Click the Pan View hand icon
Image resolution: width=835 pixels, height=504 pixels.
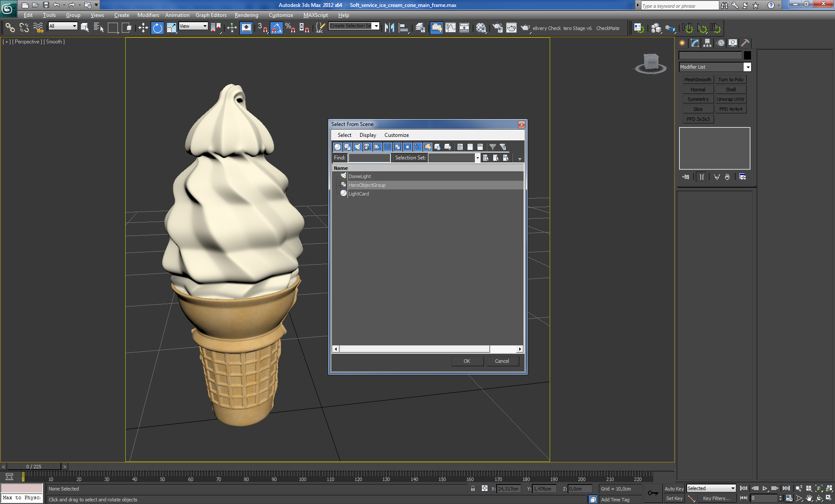tap(809, 498)
